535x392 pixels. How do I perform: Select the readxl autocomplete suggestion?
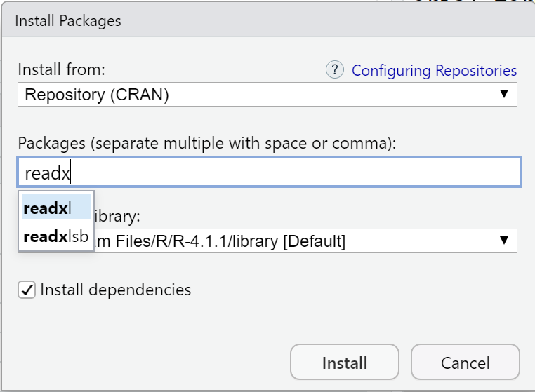click(x=55, y=208)
